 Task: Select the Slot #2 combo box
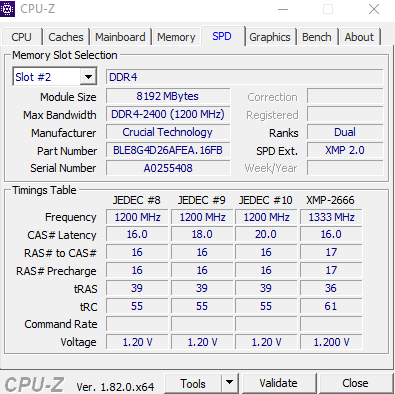pyautogui.click(x=55, y=77)
